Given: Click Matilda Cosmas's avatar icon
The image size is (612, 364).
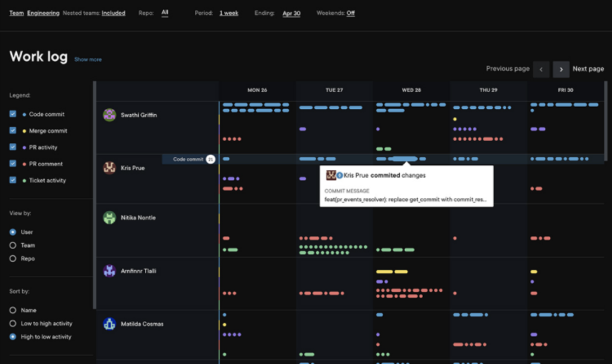Looking at the screenshot, I should [x=109, y=325].
